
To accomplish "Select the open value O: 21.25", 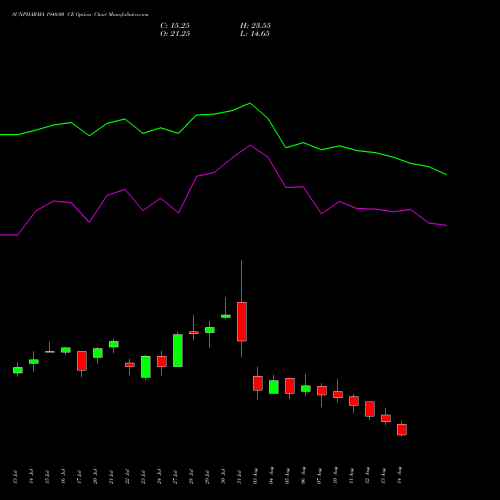I will coord(175,34).
